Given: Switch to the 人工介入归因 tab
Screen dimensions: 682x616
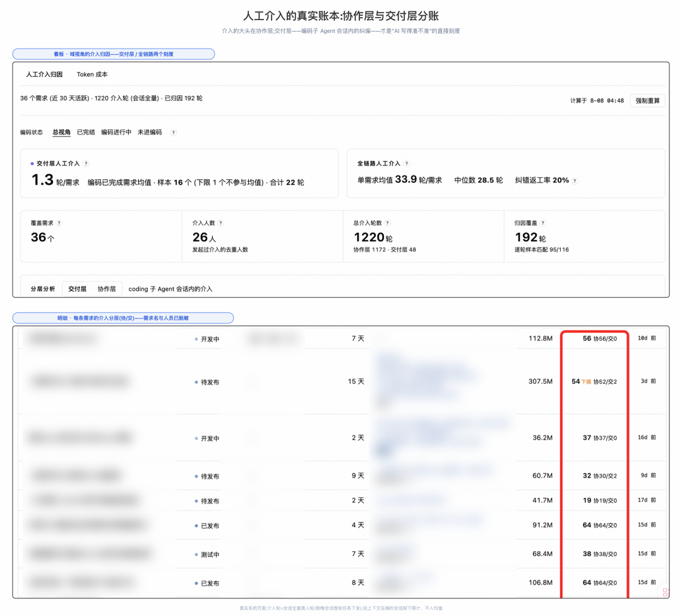Looking at the screenshot, I should [x=44, y=74].
